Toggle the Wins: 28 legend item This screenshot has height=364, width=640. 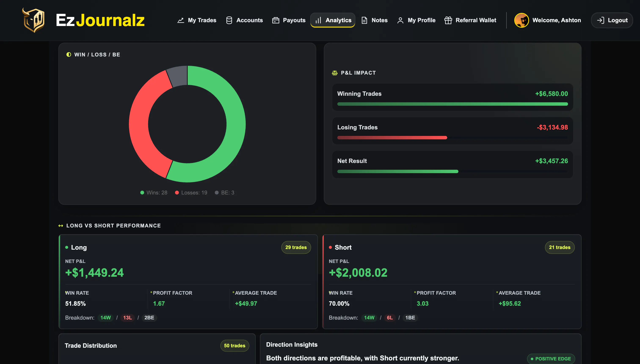tap(154, 193)
